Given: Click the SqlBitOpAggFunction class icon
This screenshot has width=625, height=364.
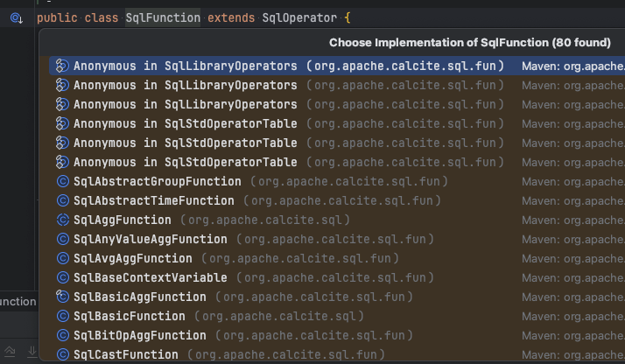Looking at the screenshot, I should pos(62,335).
